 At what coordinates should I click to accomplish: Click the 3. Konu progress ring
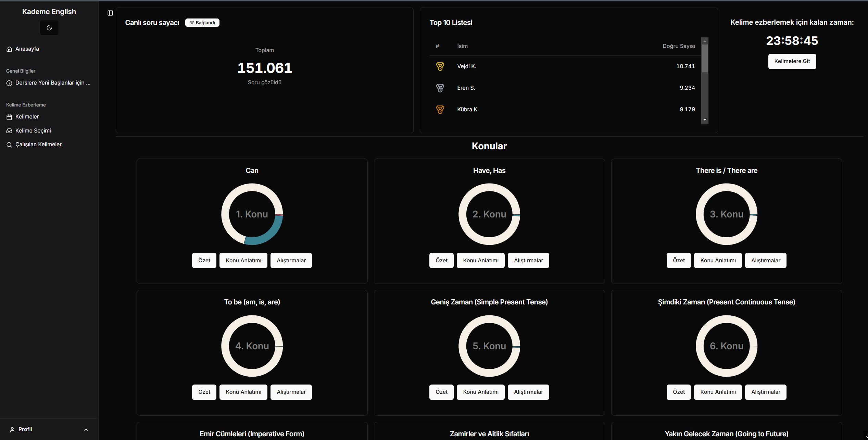click(727, 214)
